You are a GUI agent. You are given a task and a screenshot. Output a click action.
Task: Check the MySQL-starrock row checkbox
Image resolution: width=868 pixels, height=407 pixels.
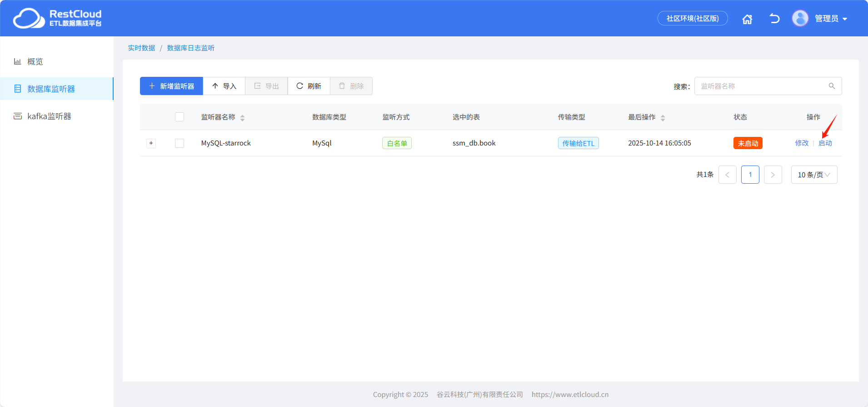point(180,143)
